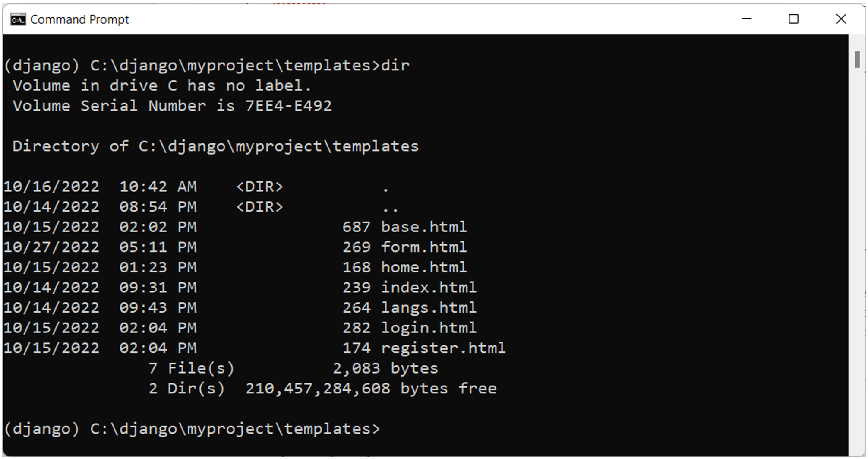Click the form.html filename in the listing
The height and width of the screenshot is (459, 868).
tap(423, 247)
